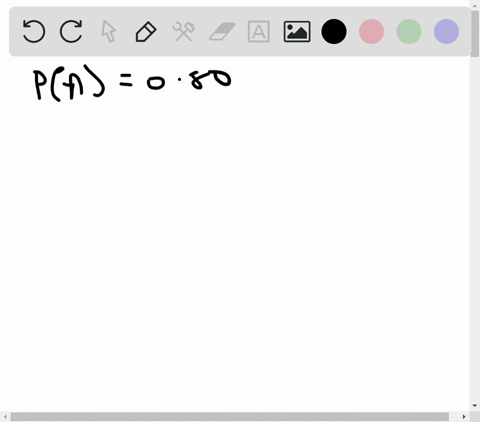Pick the eraser tool

click(x=222, y=31)
